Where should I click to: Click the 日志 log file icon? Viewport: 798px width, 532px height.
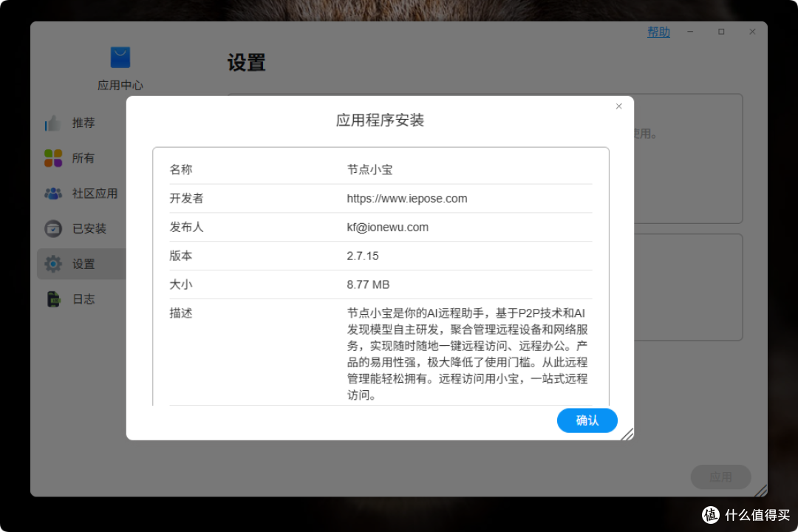pyautogui.click(x=53, y=299)
